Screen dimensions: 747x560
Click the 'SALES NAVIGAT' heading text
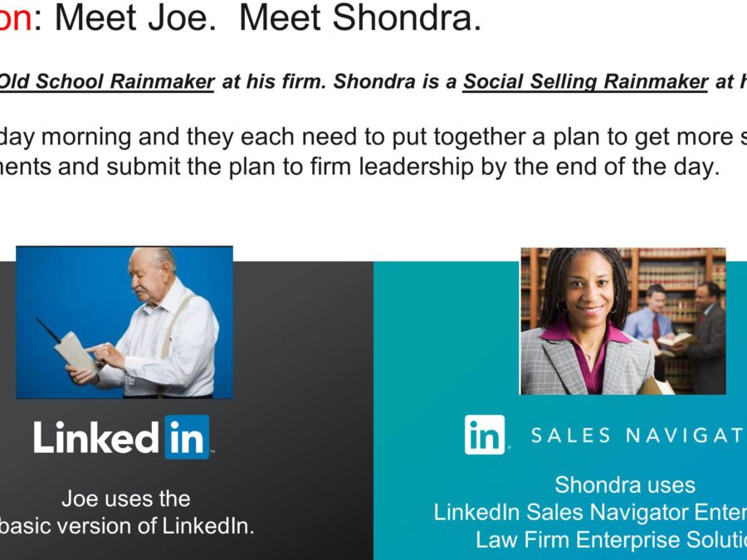(638, 436)
